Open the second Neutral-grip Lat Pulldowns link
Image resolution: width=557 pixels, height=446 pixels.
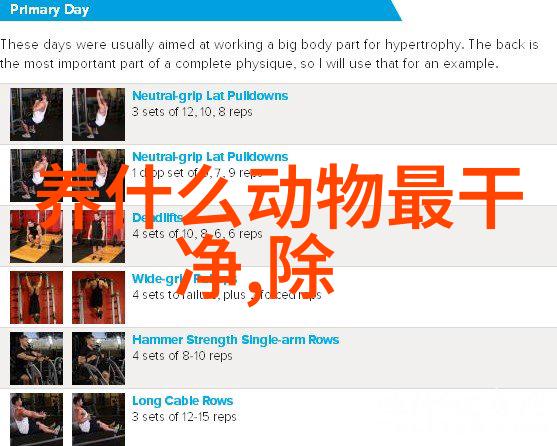point(210,157)
